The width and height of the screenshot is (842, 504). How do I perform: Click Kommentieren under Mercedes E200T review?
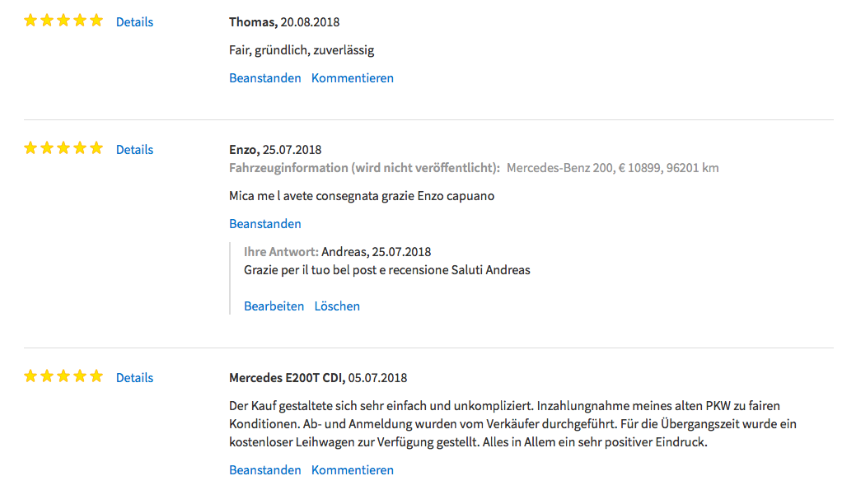coord(353,470)
